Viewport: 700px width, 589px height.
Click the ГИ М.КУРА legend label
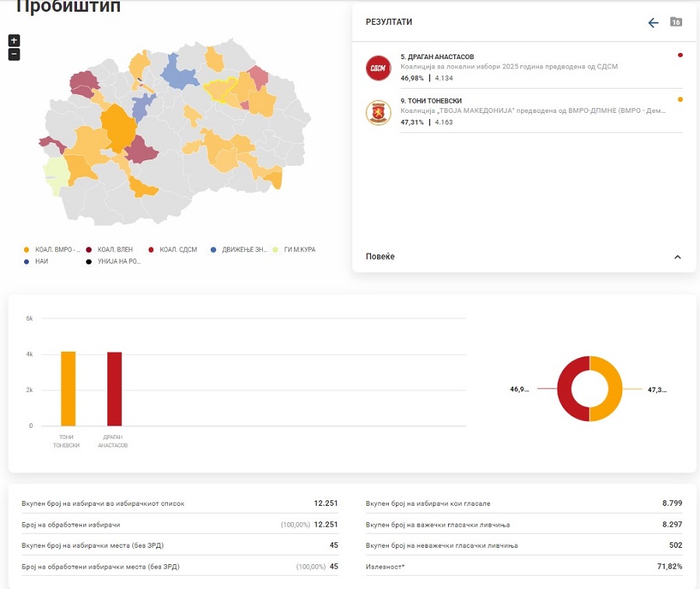coord(298,250)
